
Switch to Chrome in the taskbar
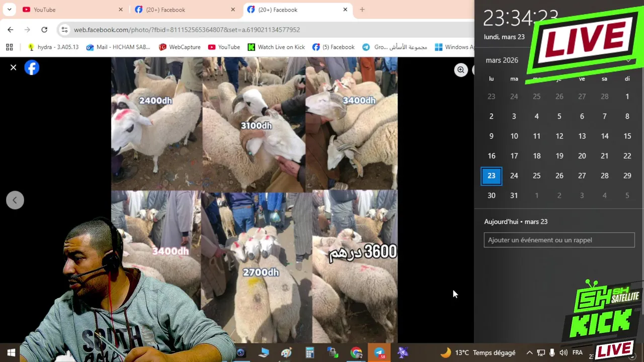click(x=356, y=352)
